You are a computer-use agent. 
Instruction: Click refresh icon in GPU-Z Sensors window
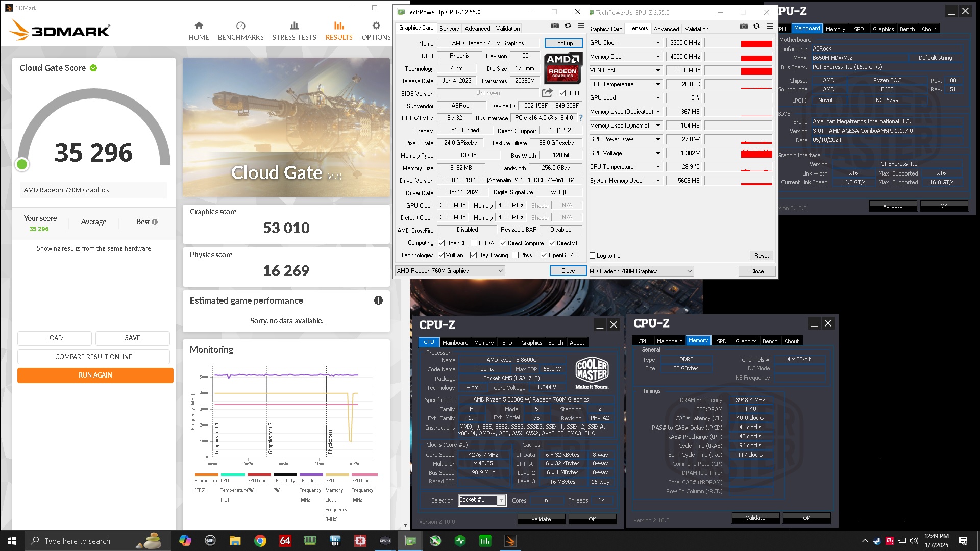pos(756,27)
